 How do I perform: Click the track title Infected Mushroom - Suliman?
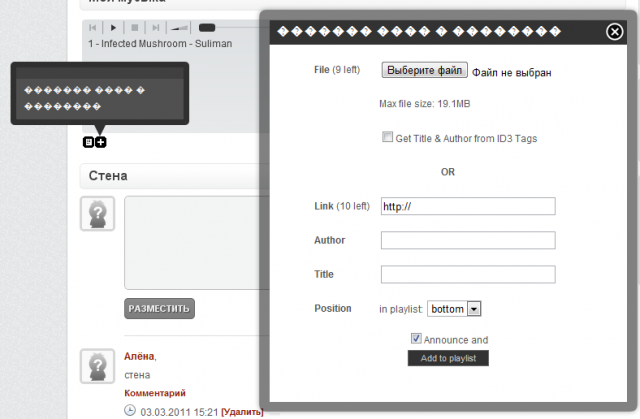pyautogui.click(x=167, y=44)
